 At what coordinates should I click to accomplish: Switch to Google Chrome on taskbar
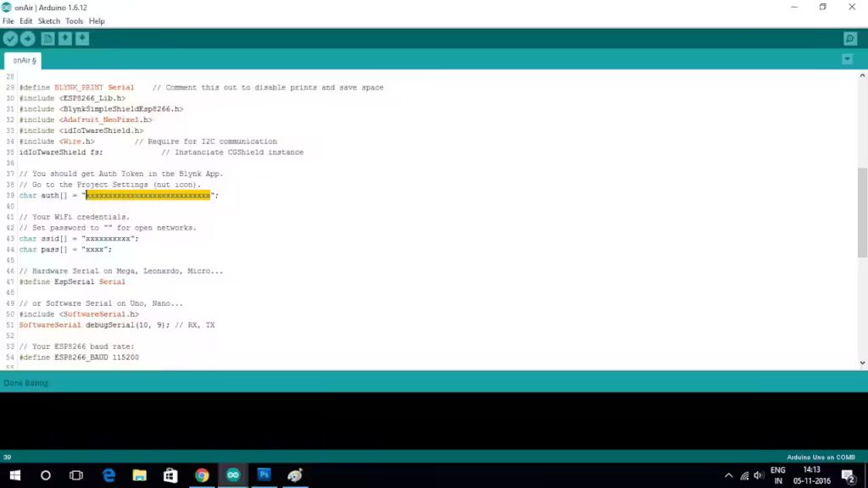(202, 475)
